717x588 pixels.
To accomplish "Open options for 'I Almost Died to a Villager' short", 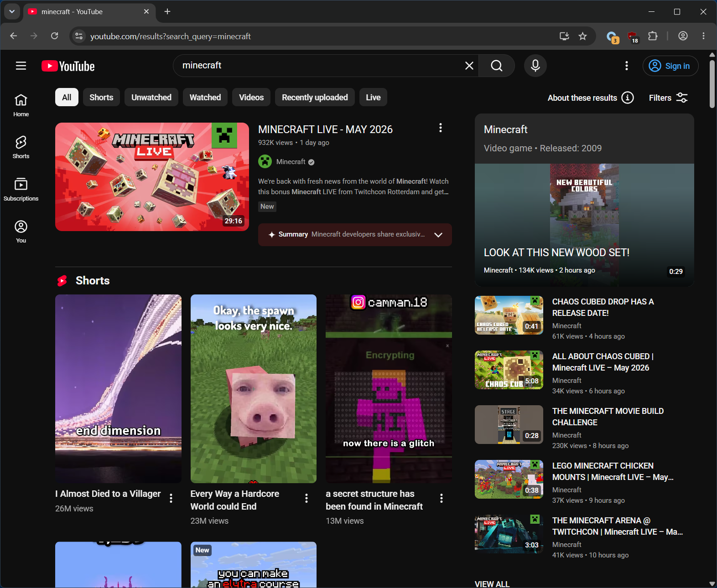I will tap(171, 498).
